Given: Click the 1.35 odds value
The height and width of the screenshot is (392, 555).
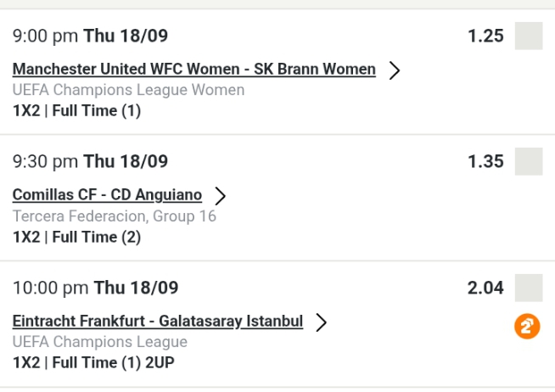Looking at the screenshot, I should tap(485, 161).
